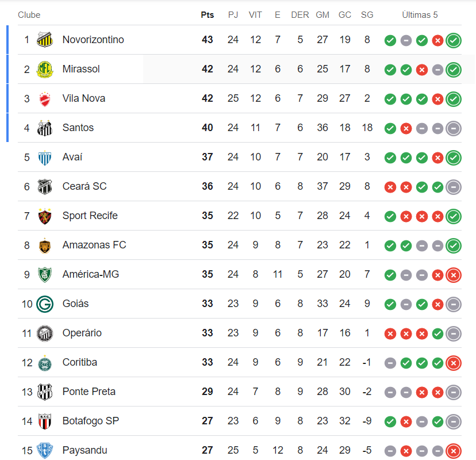Click the Vila Nova club crest
Image resolution: width=476 pixels, height=460 pixels.
click(45, 98)
